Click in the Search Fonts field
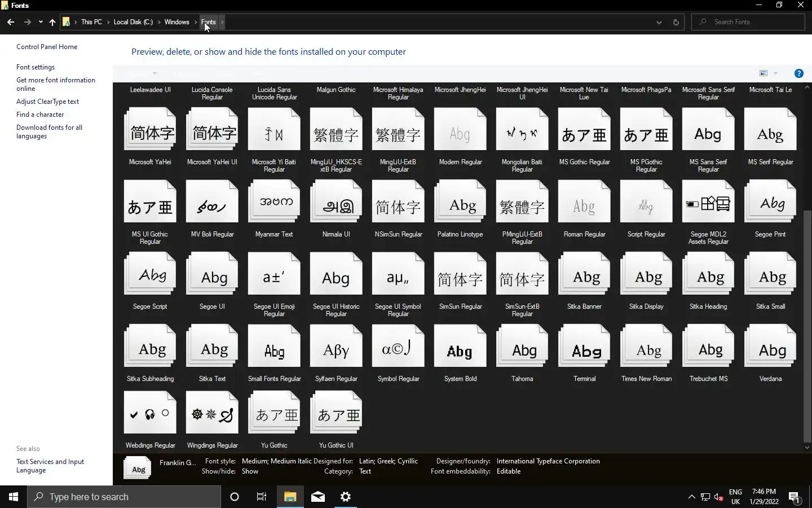The image size is (812, 508). tap(748, 22)
